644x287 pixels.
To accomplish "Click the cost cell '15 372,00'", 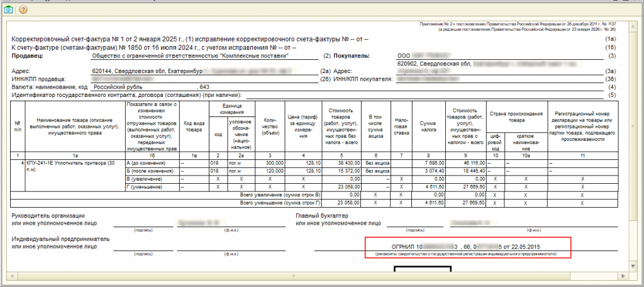I will pyautogui.click(x=342, y=171).
